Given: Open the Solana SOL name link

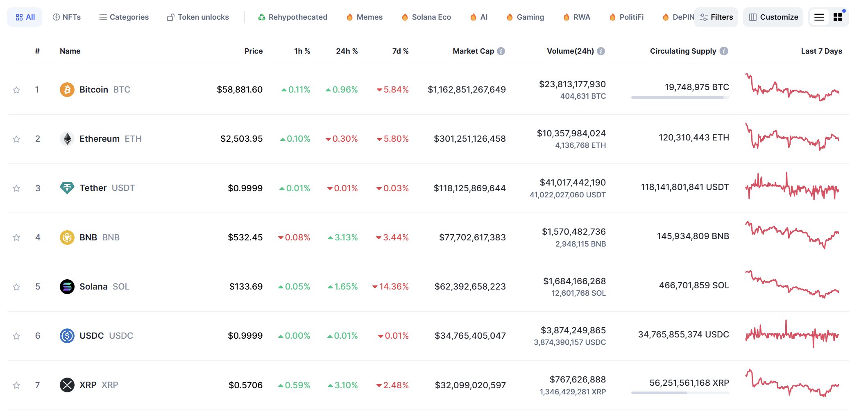Looking at the screenshot, I should [104, 287].
